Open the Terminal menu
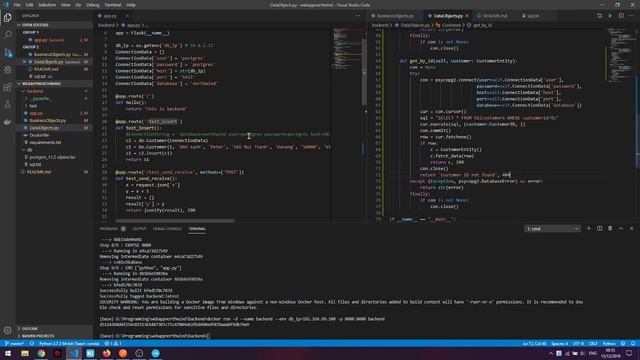This screenshot has width=640, height=360. point(113,5)
